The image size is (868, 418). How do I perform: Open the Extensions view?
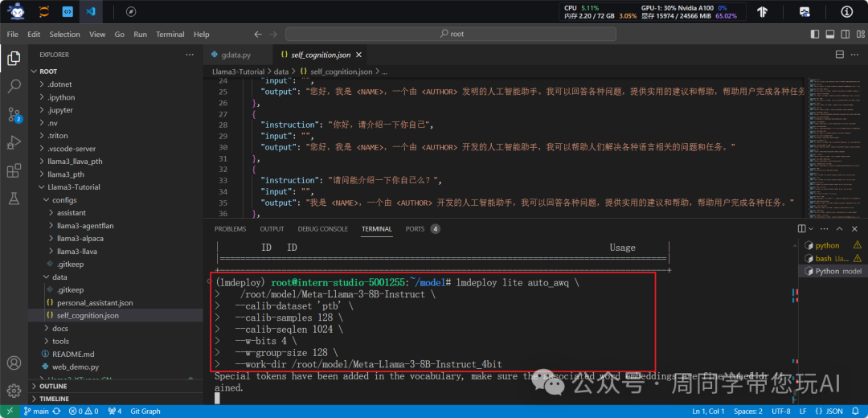[14, 171]
